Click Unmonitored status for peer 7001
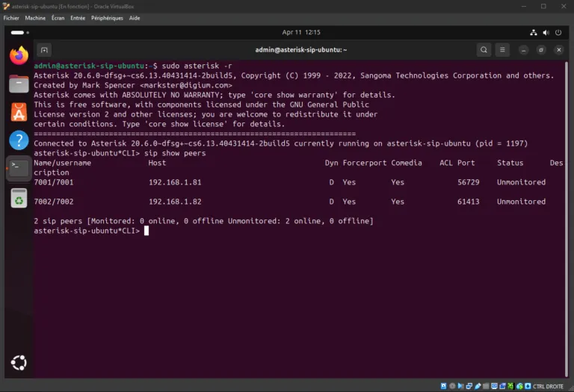 pos(521,182)
